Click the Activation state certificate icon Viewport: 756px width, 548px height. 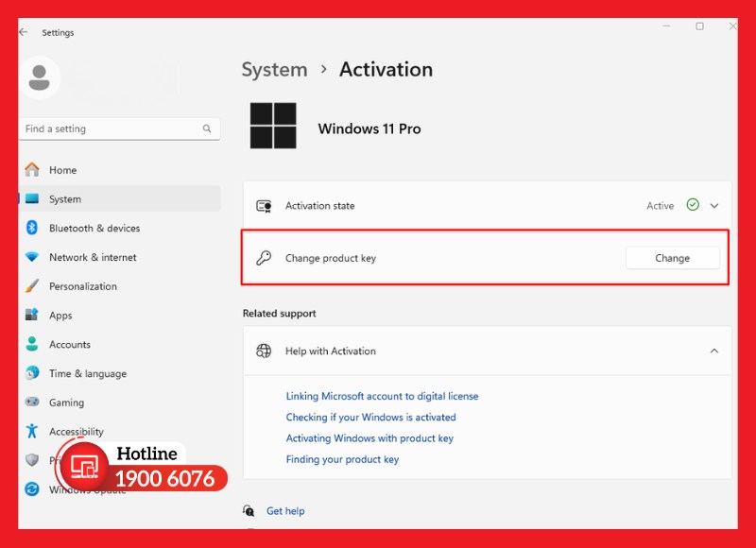pyautogui.click(x=264, y=206)
